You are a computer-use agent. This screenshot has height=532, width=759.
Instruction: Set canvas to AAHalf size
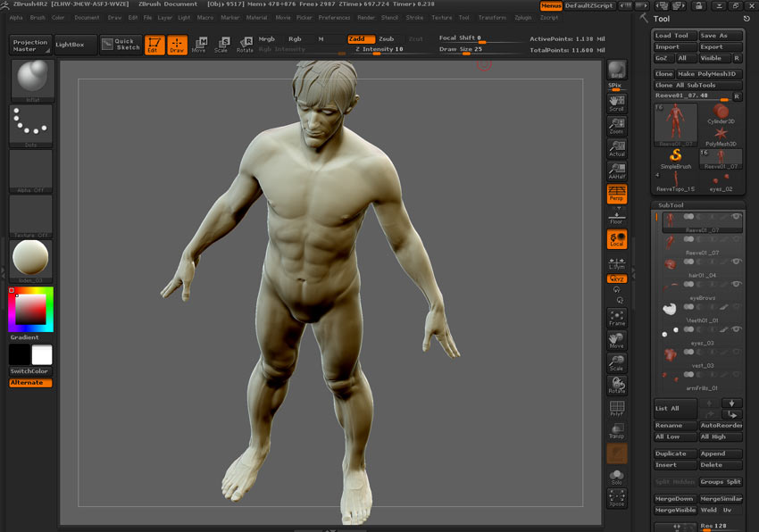[617, 171]
